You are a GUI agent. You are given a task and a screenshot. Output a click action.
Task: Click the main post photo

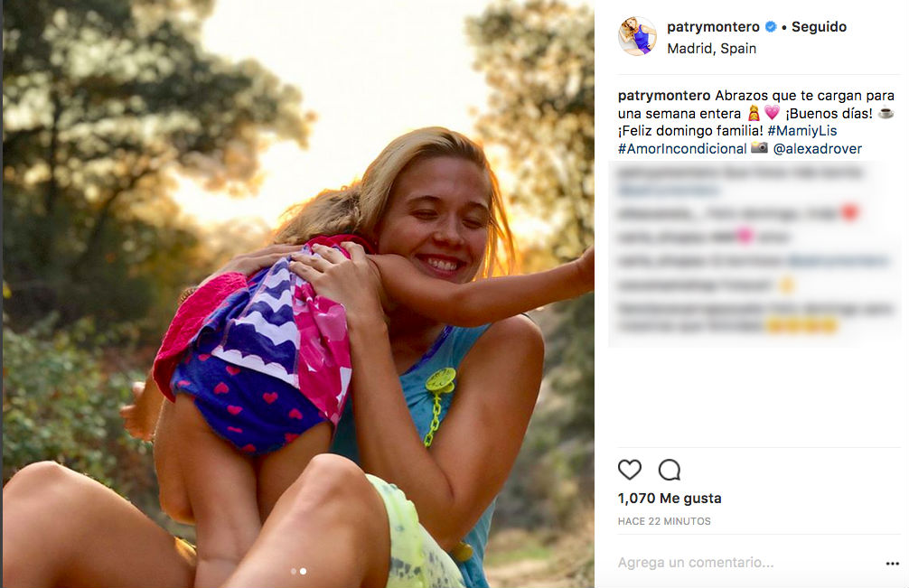[x=298, y=294]
